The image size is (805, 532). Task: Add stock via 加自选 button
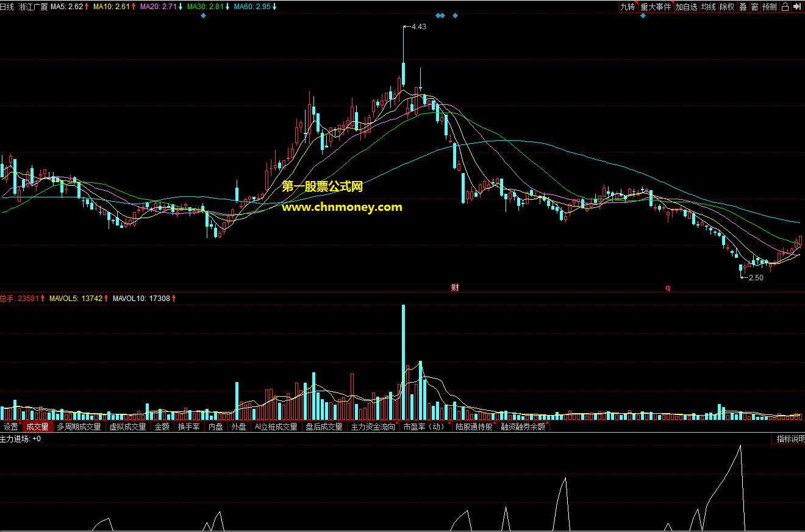point(686,7)
